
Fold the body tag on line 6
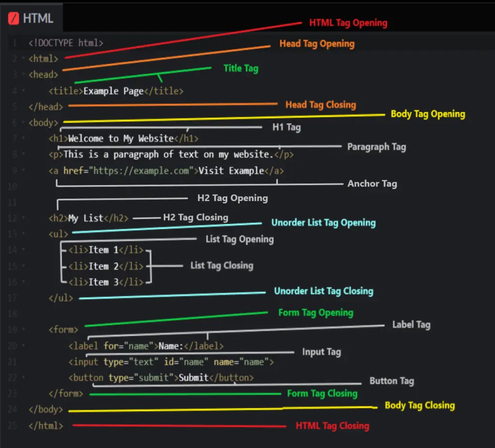(23, 123)
